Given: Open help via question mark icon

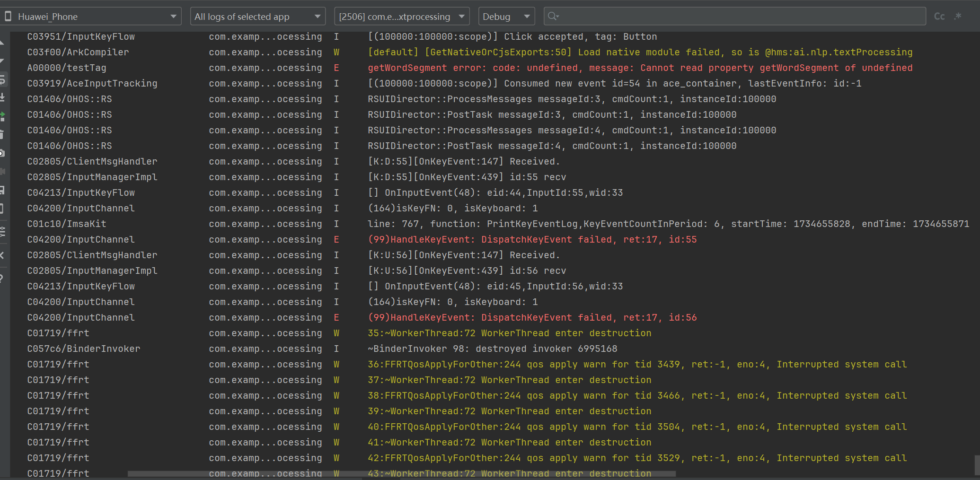Looking at the screenshot, I should [2, 278].
